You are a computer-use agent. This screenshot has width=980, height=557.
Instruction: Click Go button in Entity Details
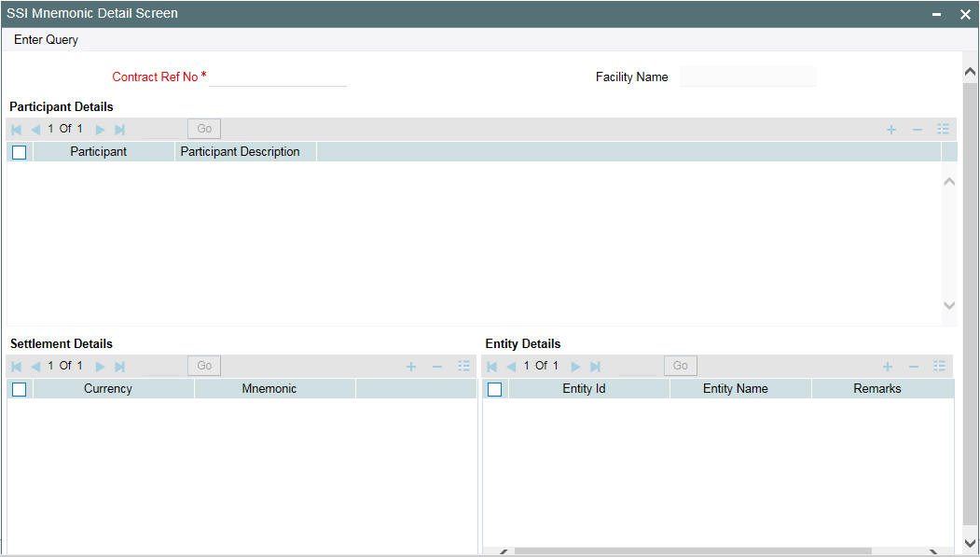pyautogui.click(x=681, y=366)
